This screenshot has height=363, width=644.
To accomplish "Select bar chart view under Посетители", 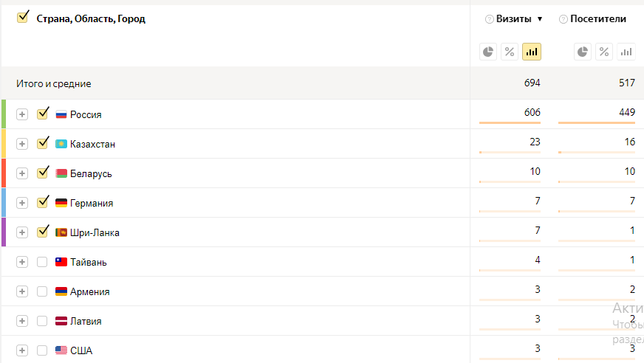I will click(x=626, y=52).
